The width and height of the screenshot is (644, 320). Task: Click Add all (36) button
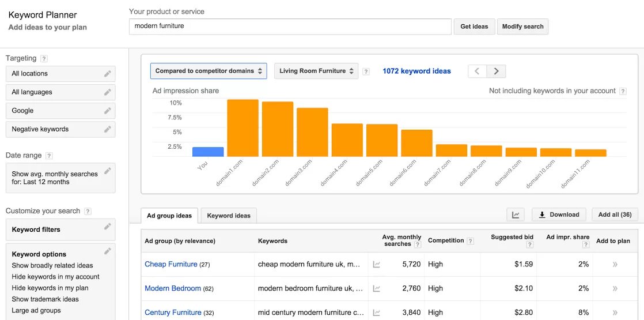click(x=615, y=215)
